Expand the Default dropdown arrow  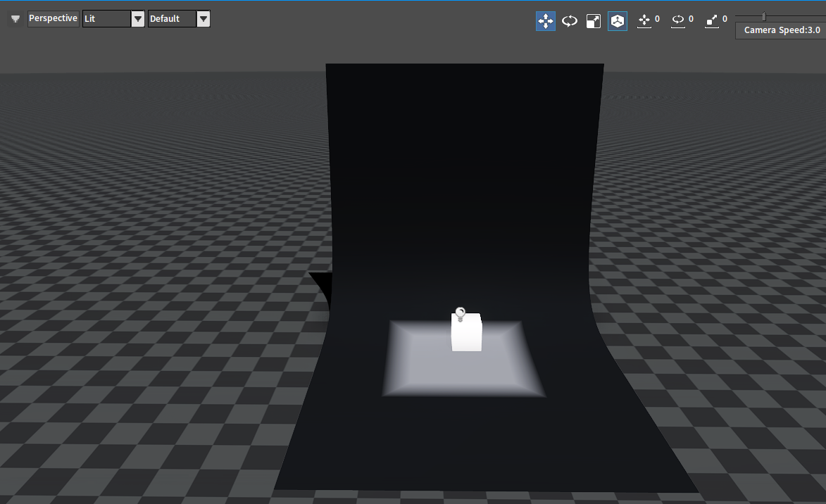pos(204,19)
